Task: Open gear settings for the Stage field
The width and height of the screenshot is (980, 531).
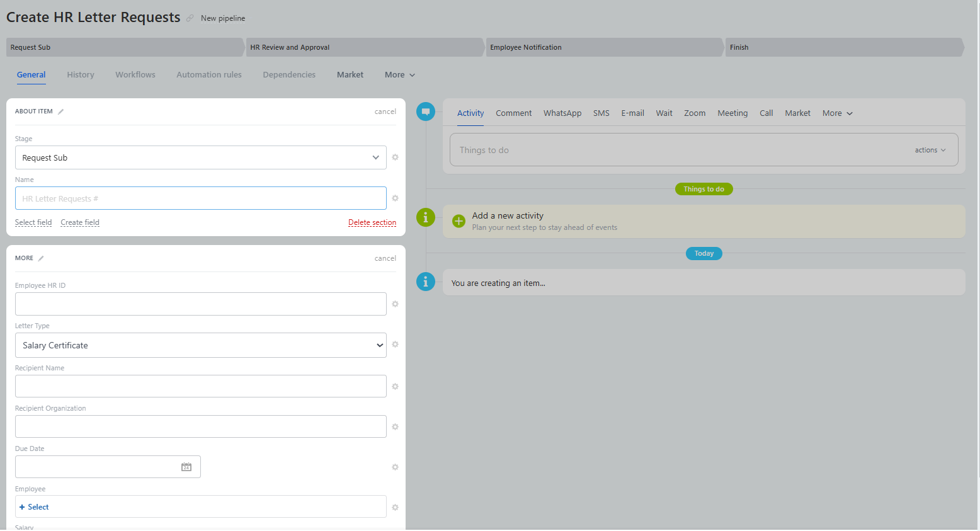Action: coord(395,157)
